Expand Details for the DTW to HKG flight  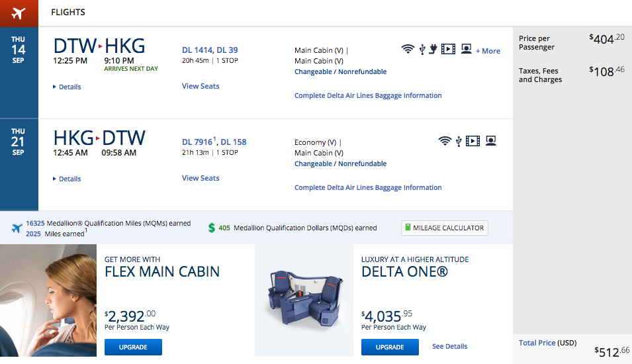coord(67,87)
